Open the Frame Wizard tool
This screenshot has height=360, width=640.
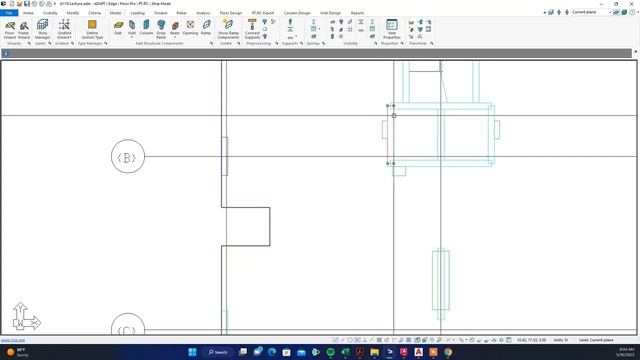click(24, 30)
